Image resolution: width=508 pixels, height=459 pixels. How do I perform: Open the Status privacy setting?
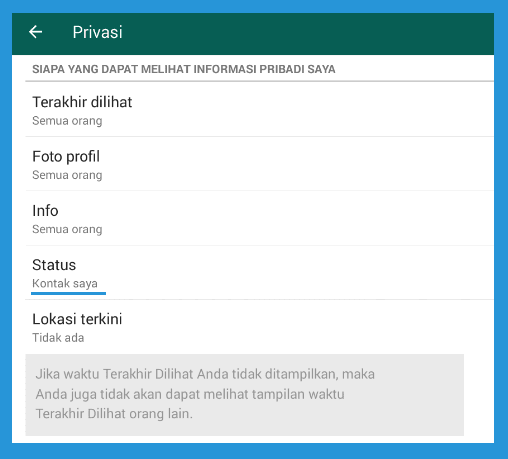tap(259, 273)
